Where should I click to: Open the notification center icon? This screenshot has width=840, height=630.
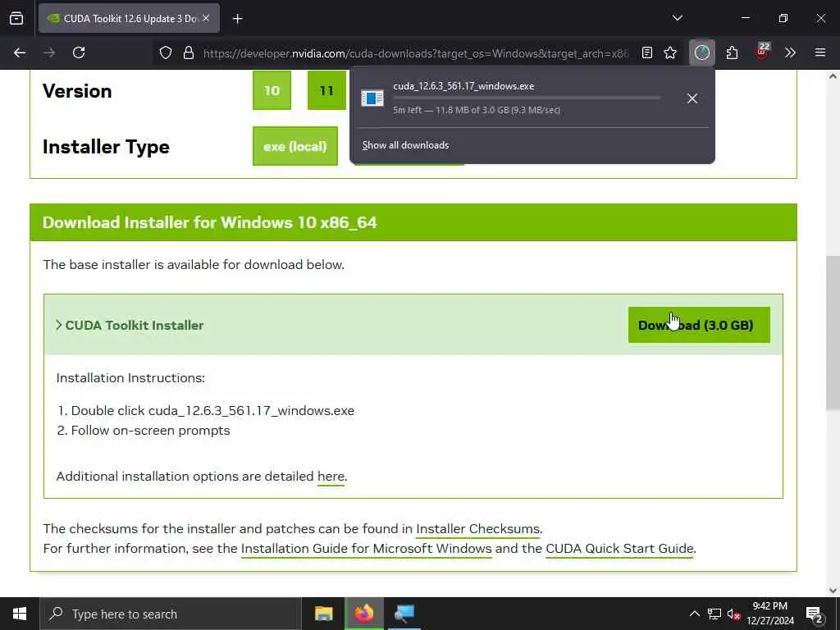click(x=815, y=614)
